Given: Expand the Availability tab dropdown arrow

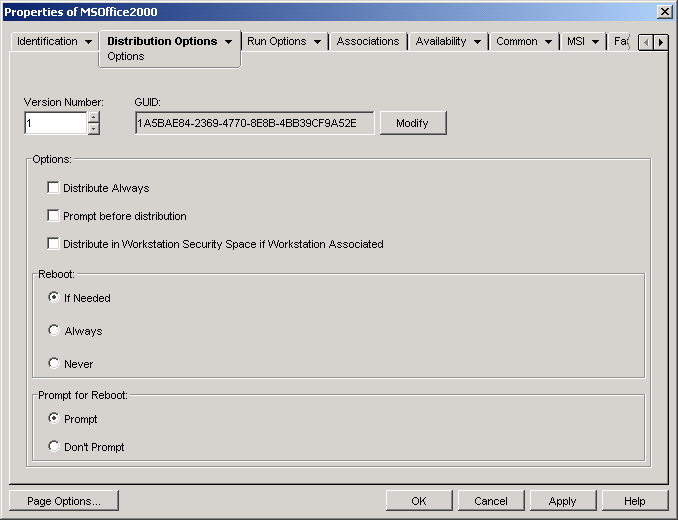Looking at the screenshot, I should click(x=477, y=42).
